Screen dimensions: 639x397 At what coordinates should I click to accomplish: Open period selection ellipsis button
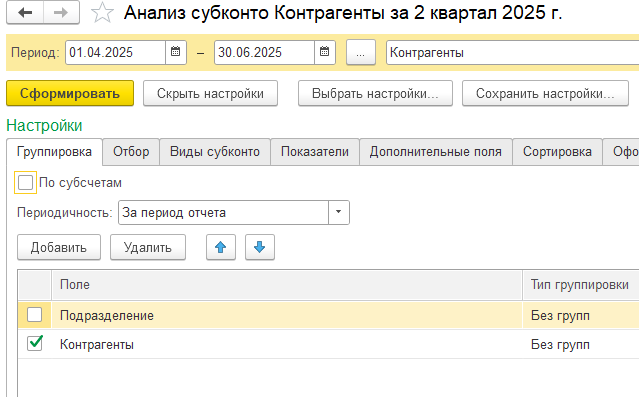[x=361, y=52]
